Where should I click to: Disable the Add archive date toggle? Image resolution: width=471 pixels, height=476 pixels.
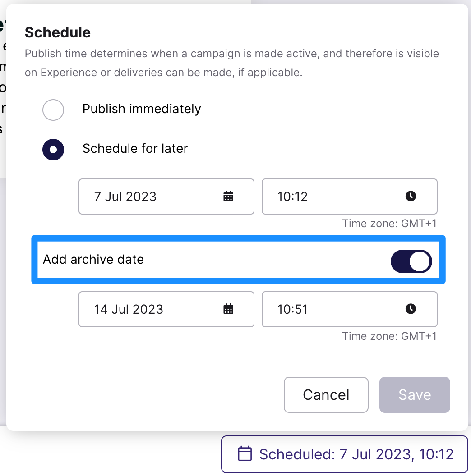pyautogui.click(x=411, y=261)
